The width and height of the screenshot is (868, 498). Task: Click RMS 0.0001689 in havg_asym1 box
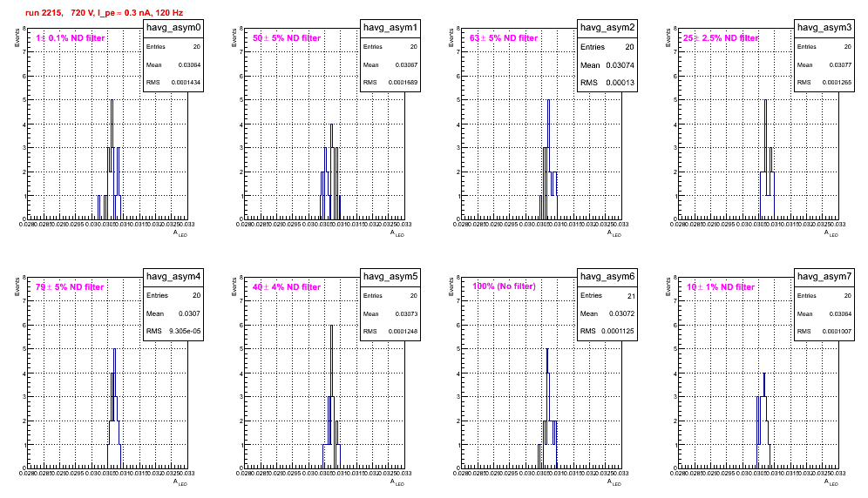pyautogui.click(x=390, y=83)
